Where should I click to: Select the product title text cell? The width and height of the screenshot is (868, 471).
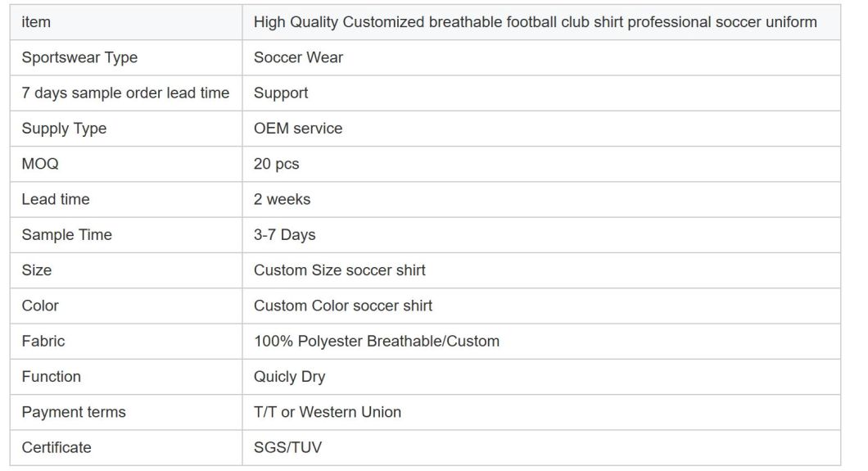[x=535, y=22]
